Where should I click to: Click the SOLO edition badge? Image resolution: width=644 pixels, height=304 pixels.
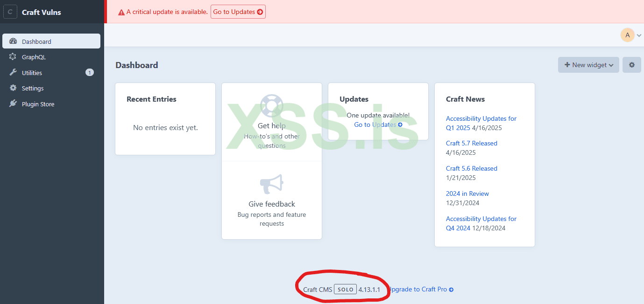pos(346,289)
